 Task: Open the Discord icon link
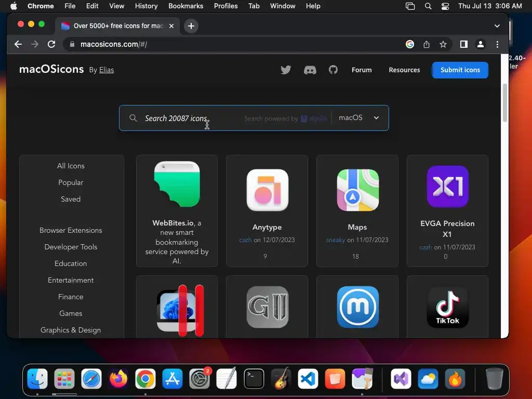tap(310, 70)
